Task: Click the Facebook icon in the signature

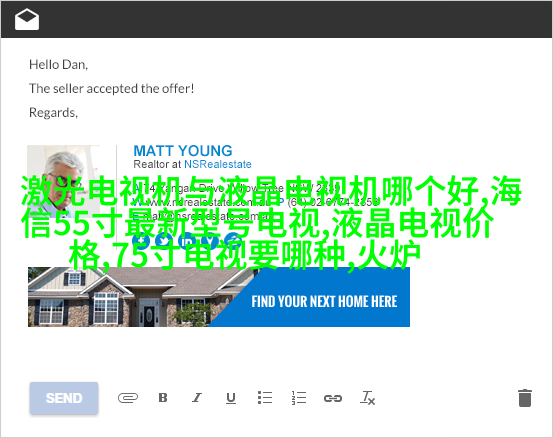Action: 141,241
